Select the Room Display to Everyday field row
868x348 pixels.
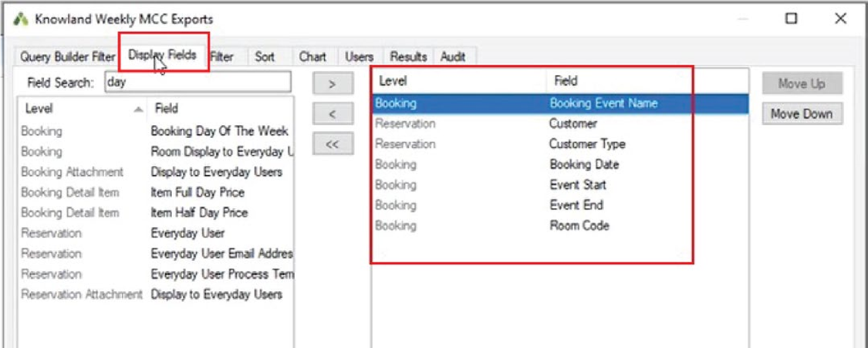[x=156, y=151]
